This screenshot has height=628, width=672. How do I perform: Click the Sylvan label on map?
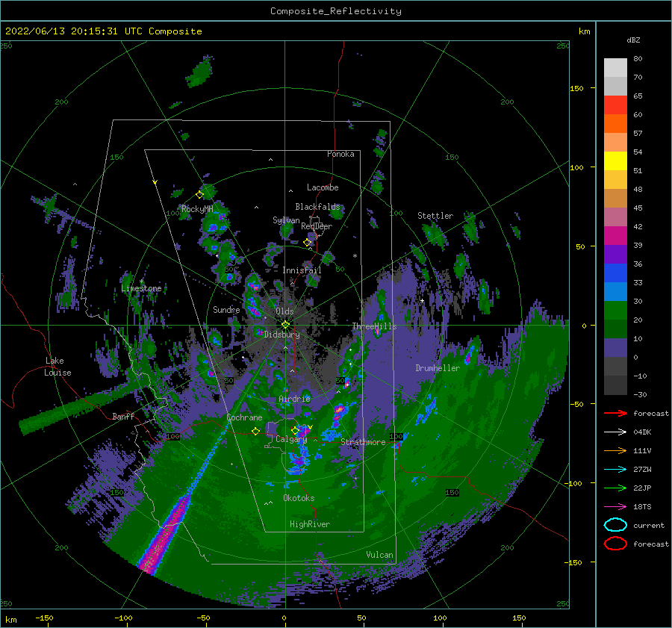click(286, 220)
